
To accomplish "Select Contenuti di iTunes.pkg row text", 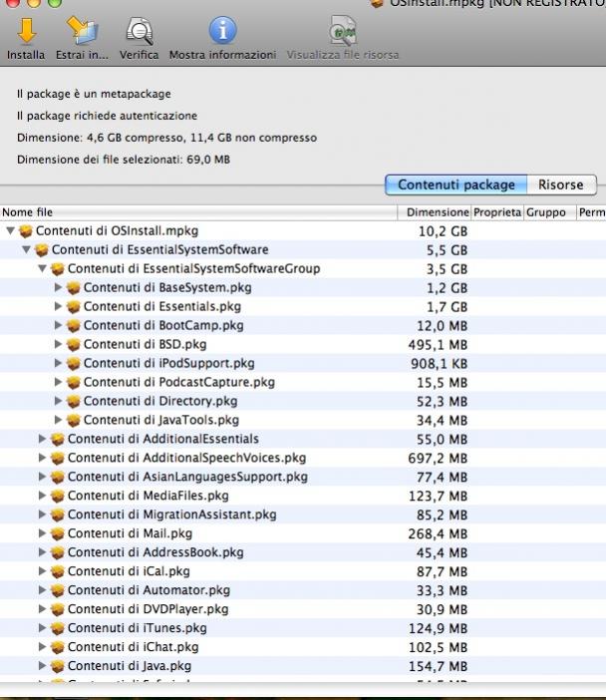I will click(137, 628).
